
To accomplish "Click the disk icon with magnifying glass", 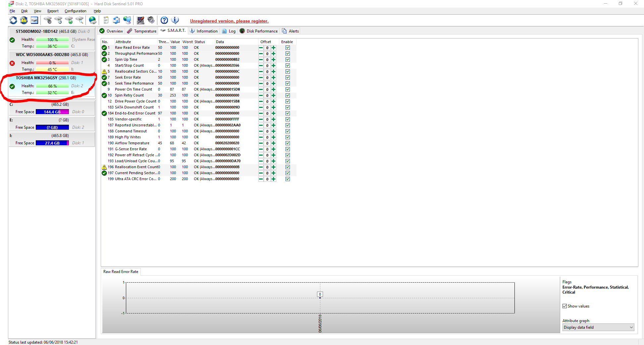I will (x=80, y=21).
